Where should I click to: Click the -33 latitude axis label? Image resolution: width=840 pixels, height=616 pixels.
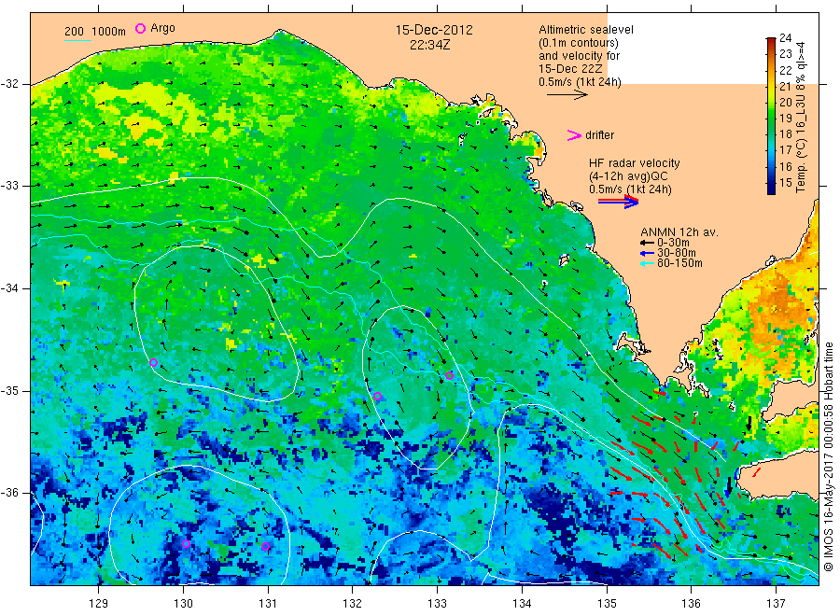tap(9, 186)
